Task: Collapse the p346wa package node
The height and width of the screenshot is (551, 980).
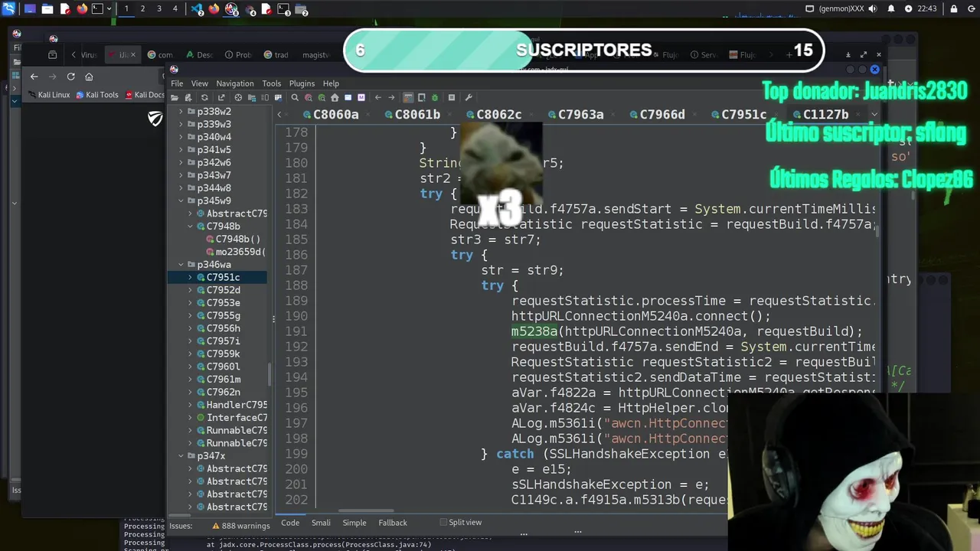Action: tap(181, 265)
